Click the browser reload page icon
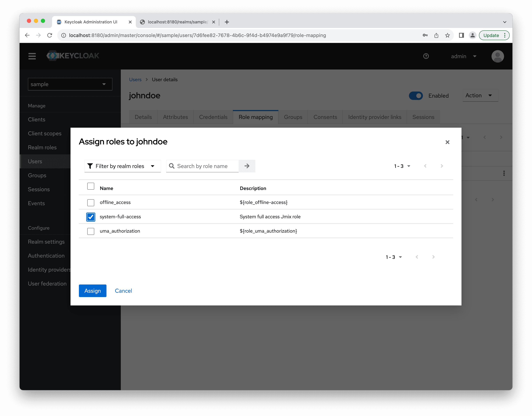The image size is (532, 416). click(x=50, y=35)
